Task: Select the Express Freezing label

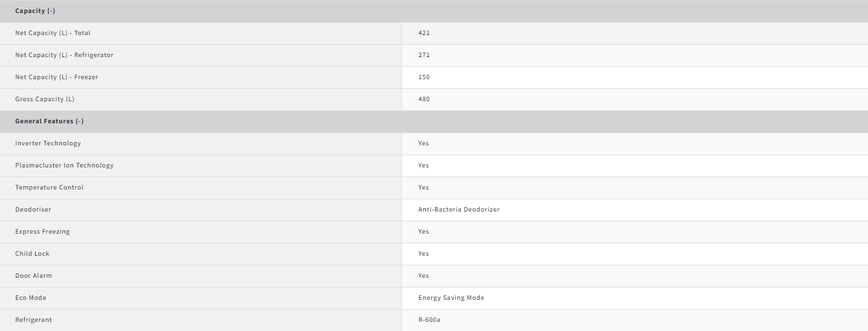Action: [x=43, y=232]
